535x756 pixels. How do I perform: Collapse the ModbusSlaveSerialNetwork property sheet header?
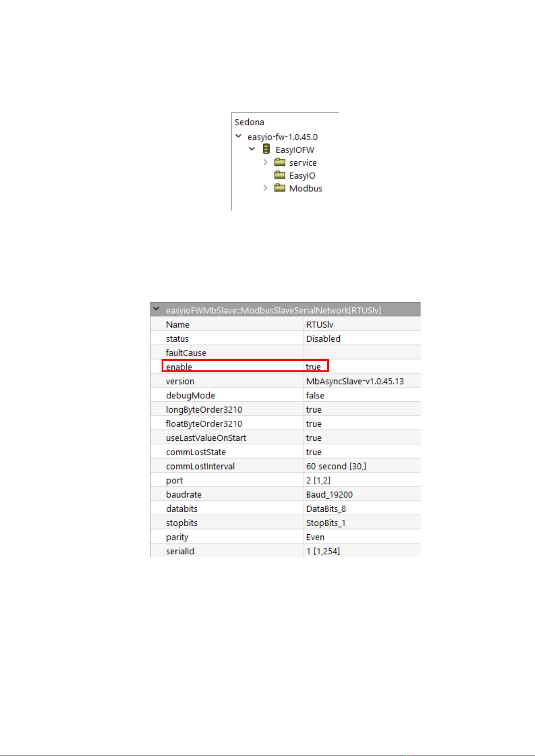click(156, 309)
